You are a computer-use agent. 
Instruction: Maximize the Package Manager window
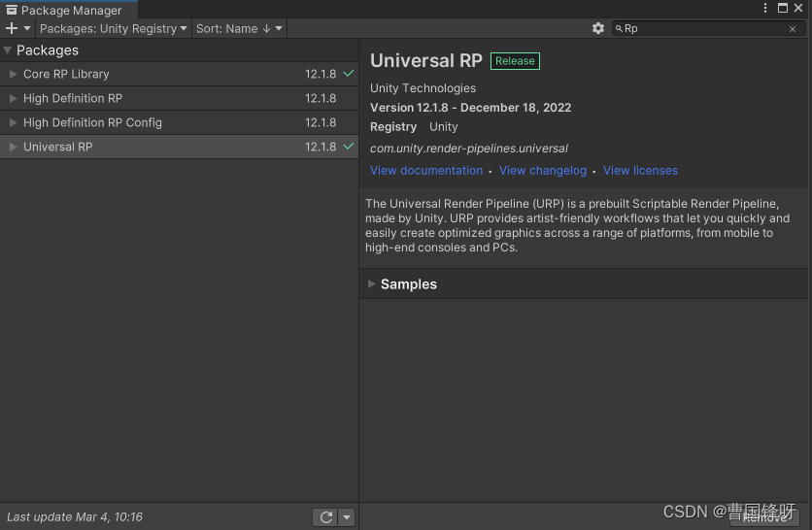coord(783,8)
